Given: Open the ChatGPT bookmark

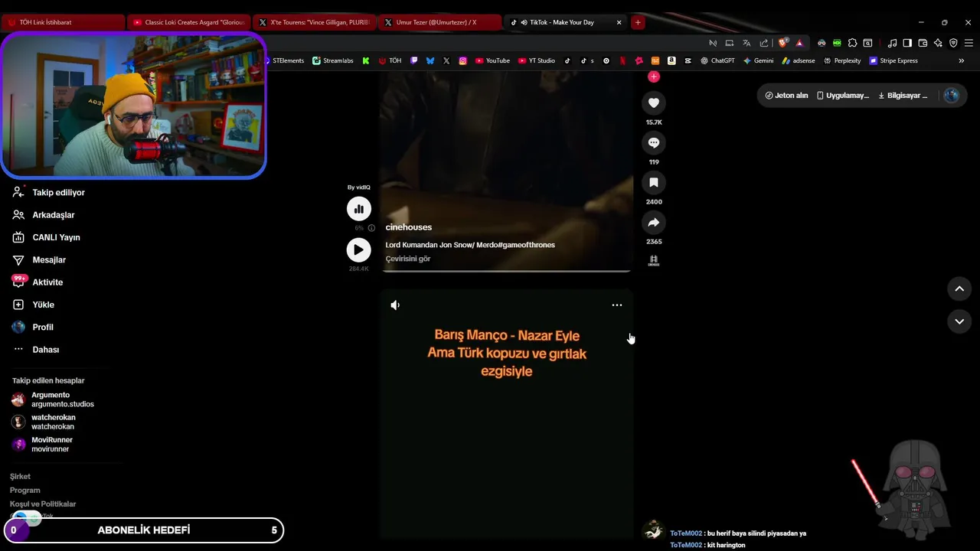Looking at the screenshot, I should (717, 60).
